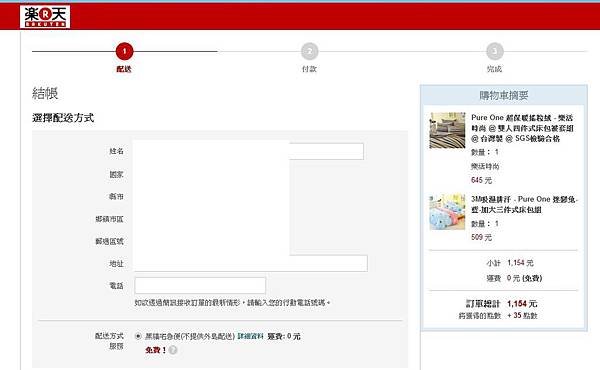
Task: Click the 3M吸濕排汗 Pure One product title
Action: [524, 204]
